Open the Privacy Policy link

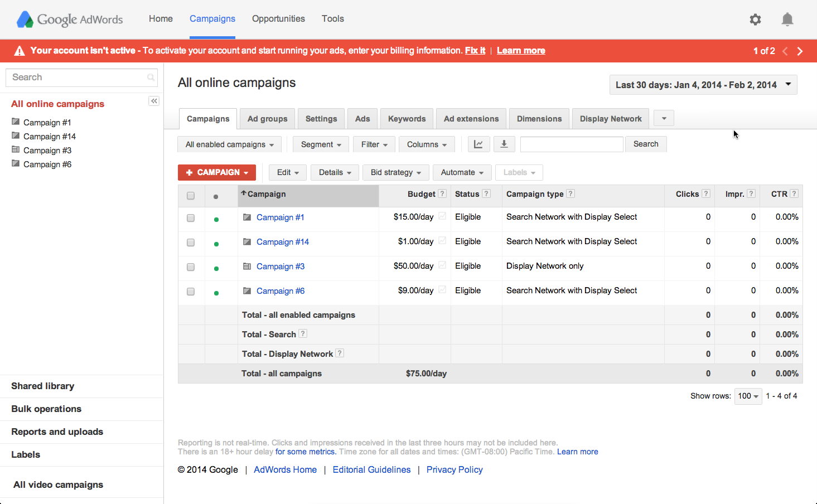[455, 470]
